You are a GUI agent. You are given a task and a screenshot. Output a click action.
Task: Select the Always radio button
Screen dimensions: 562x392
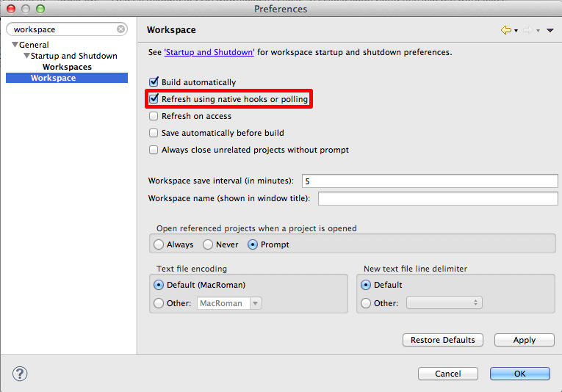point(159,244)
